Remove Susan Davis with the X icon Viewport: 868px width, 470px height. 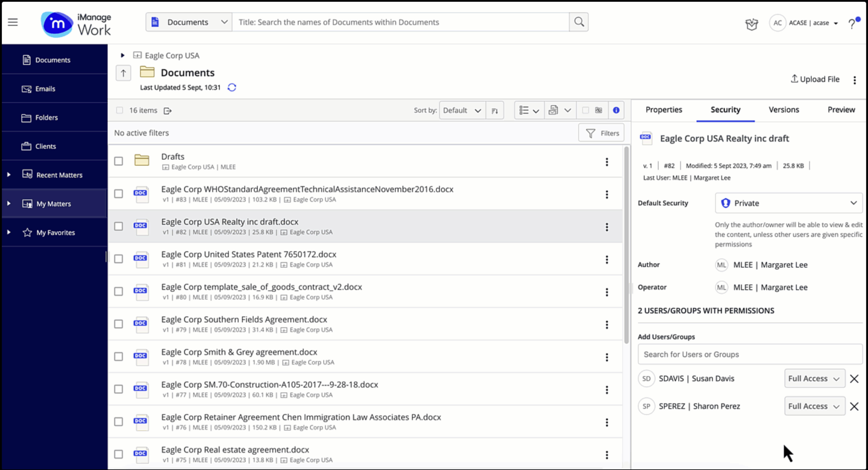point(854,379)
